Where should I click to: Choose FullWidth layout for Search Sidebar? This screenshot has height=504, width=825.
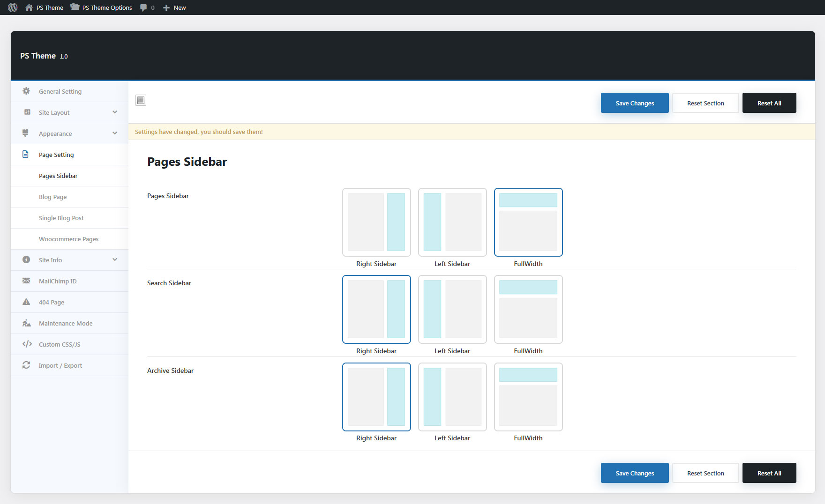pos(528,309)
